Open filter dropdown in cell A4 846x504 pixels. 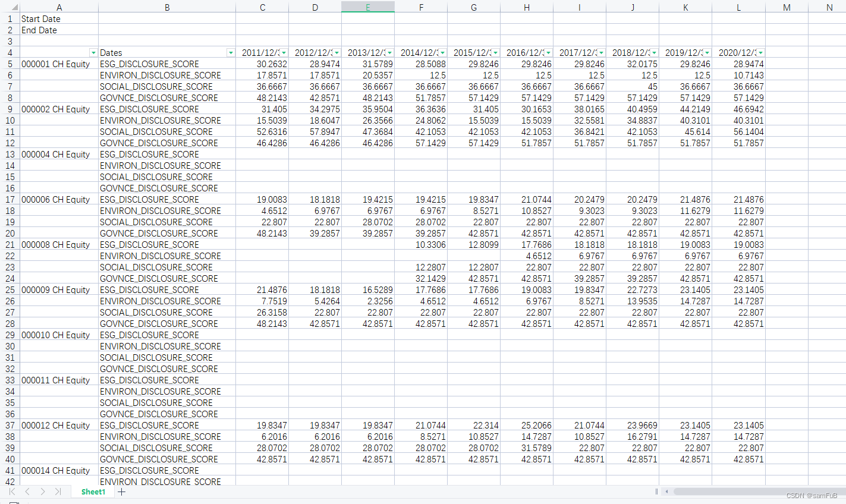(x=93, y=53)
